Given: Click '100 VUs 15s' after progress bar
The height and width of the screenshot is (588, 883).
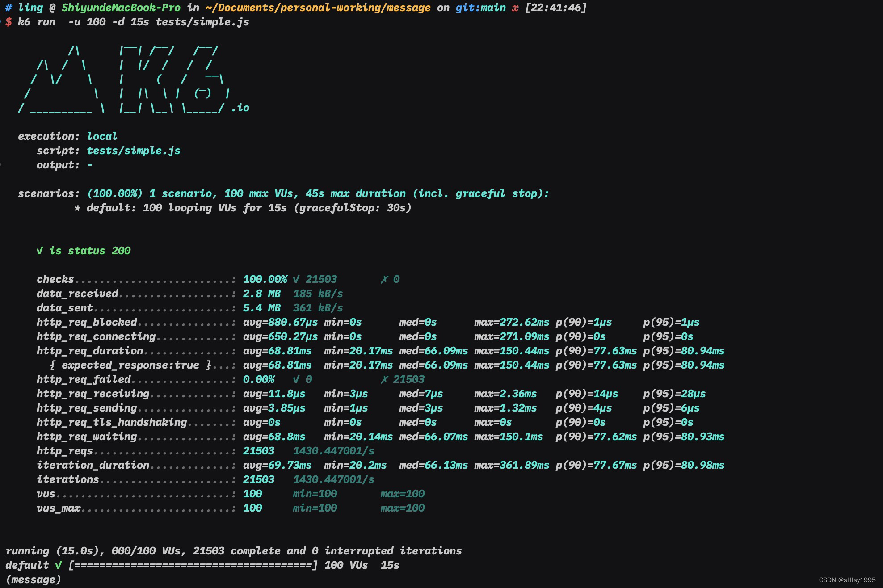Looking at the screenshot, I should 362,565.
